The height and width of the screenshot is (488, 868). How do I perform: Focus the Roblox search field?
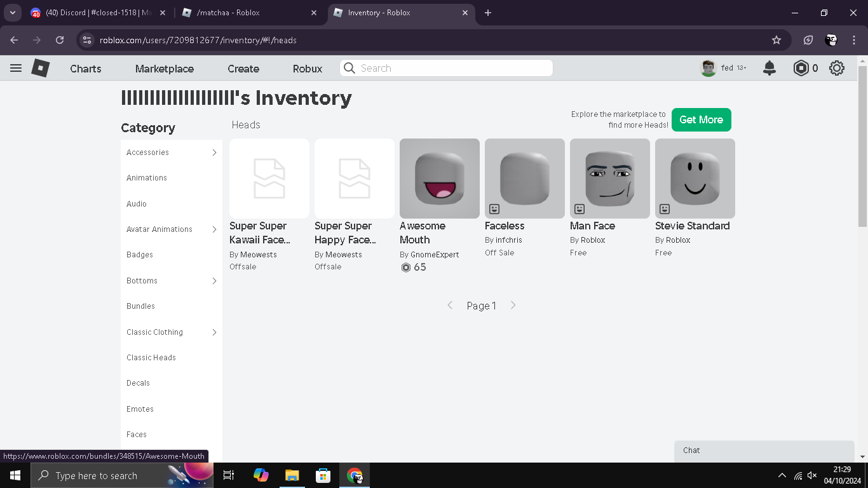(x=446, y=68)
